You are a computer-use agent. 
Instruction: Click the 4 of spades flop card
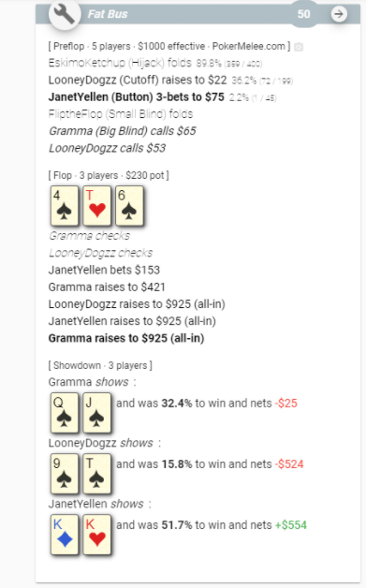point(65,205)
